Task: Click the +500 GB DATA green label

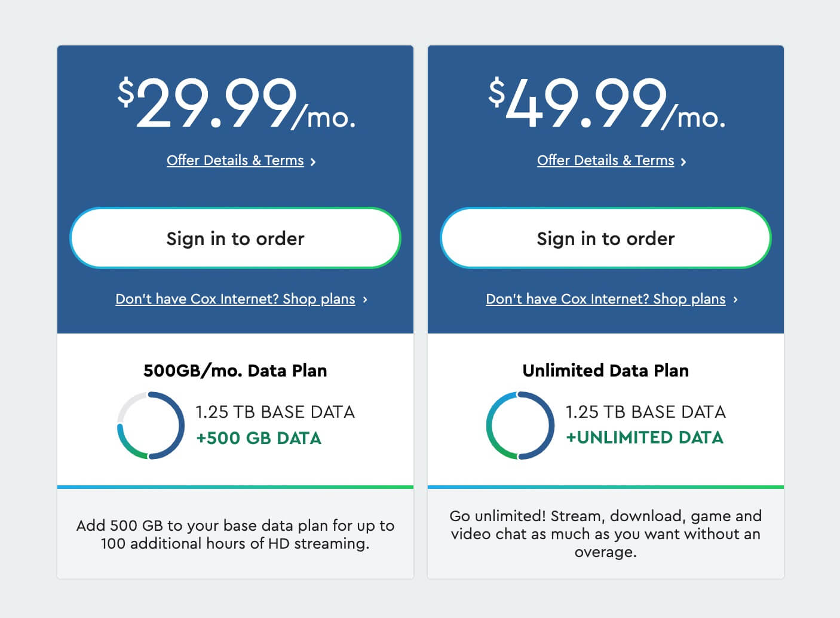Action: tap(259, 438)
